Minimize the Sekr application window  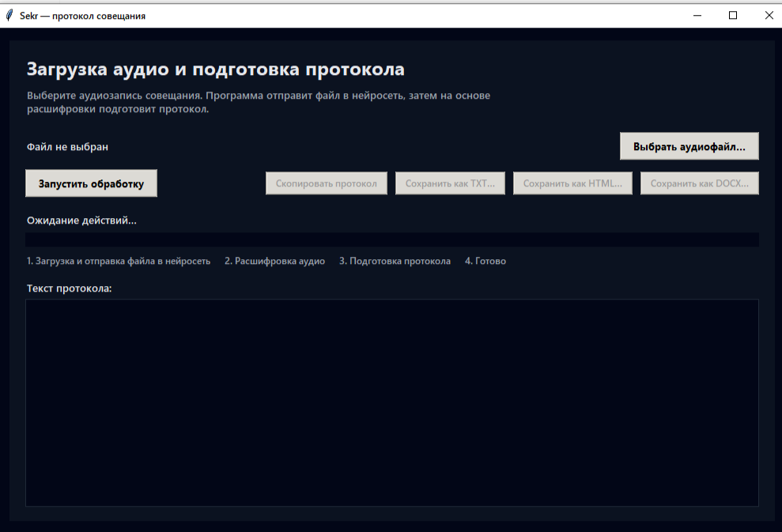coord(697,14)
